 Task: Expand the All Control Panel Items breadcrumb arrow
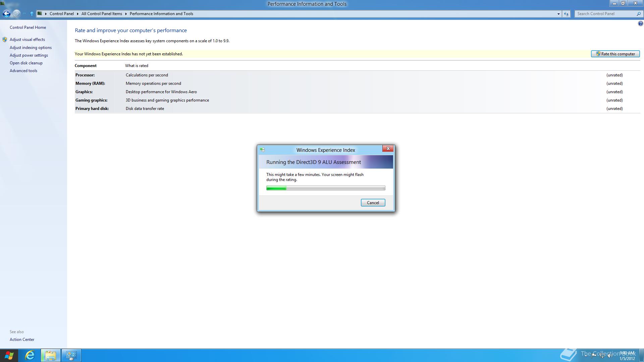(x=126, y=14)
